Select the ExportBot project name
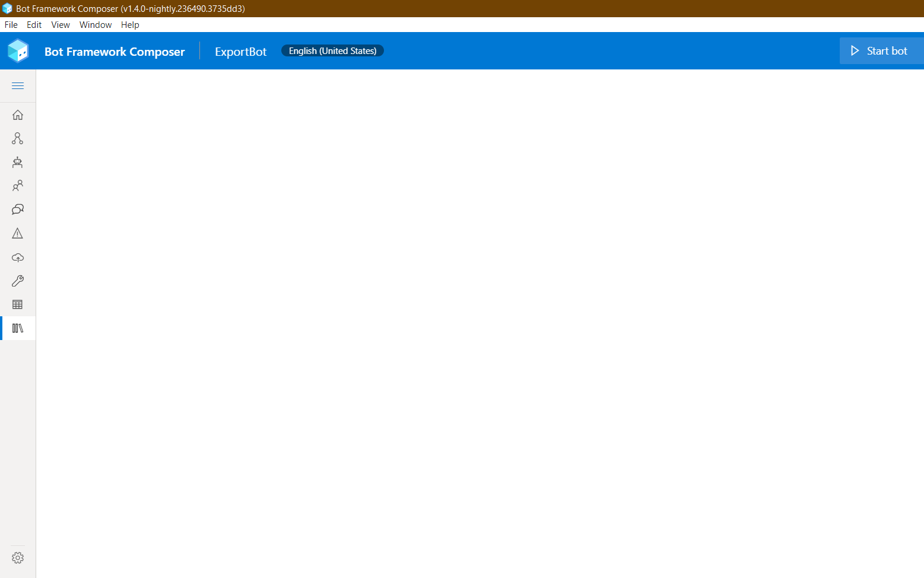Screen dimensions: 924x578 240,52
